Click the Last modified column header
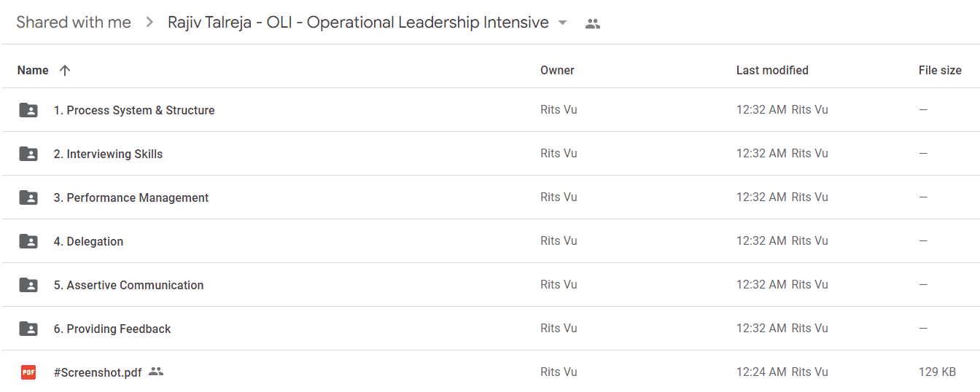This screenshot has width=980, height=392. (x=772, y=71)
